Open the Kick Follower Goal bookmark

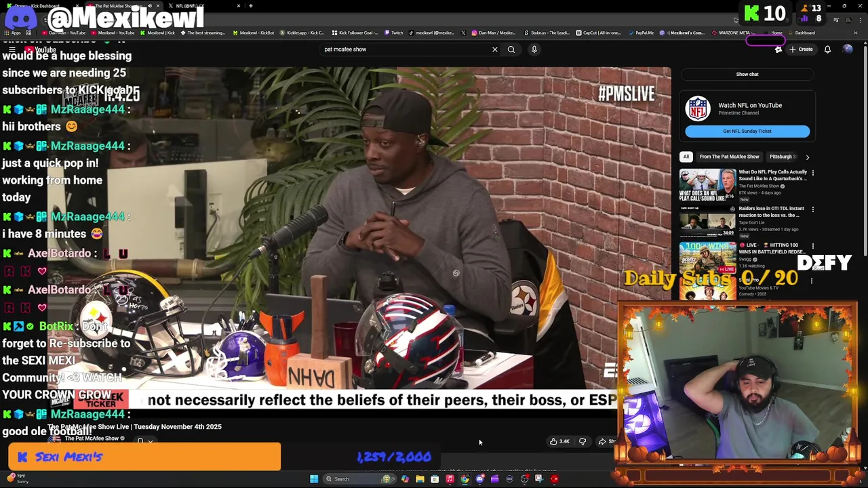click(x=355, y=33)
